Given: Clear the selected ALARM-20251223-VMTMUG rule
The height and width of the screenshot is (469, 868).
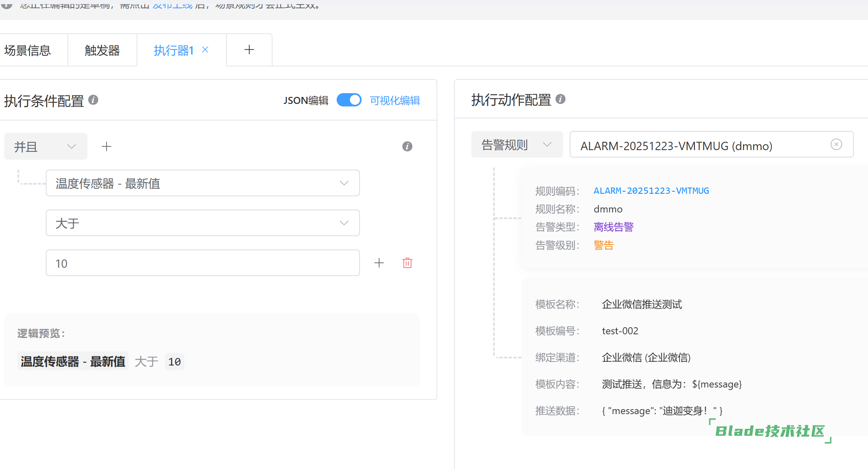Looking at the screenshot, I should (x=836, y=144).
